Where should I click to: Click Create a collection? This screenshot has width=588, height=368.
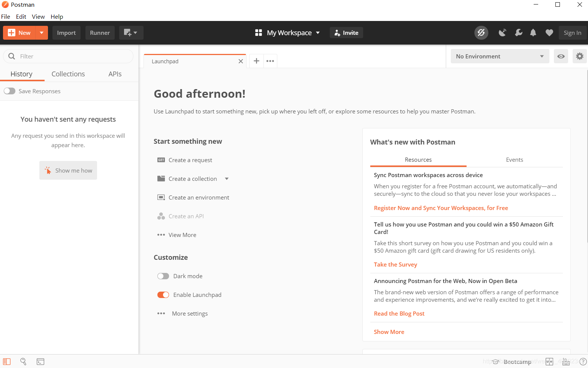pos(193,179)
